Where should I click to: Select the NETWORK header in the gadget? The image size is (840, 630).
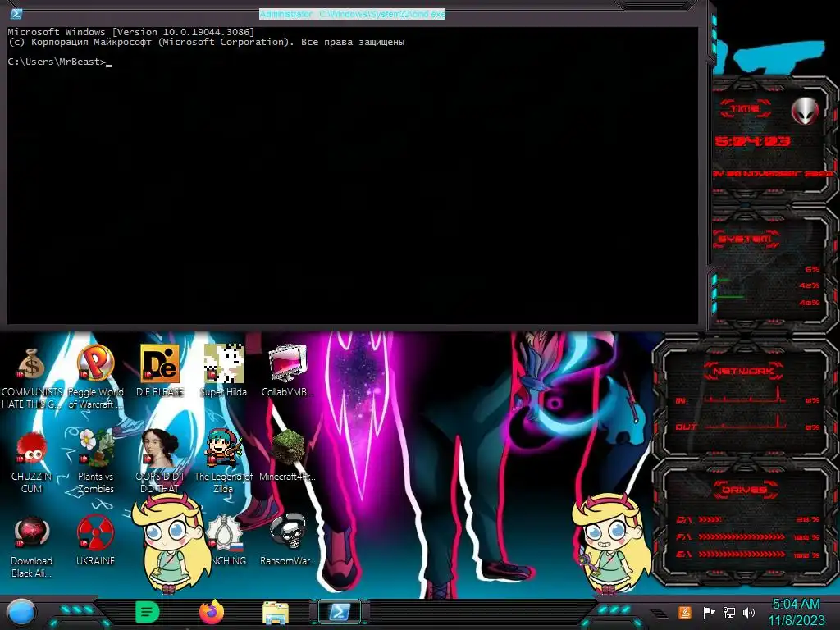[x=745, y=371]
